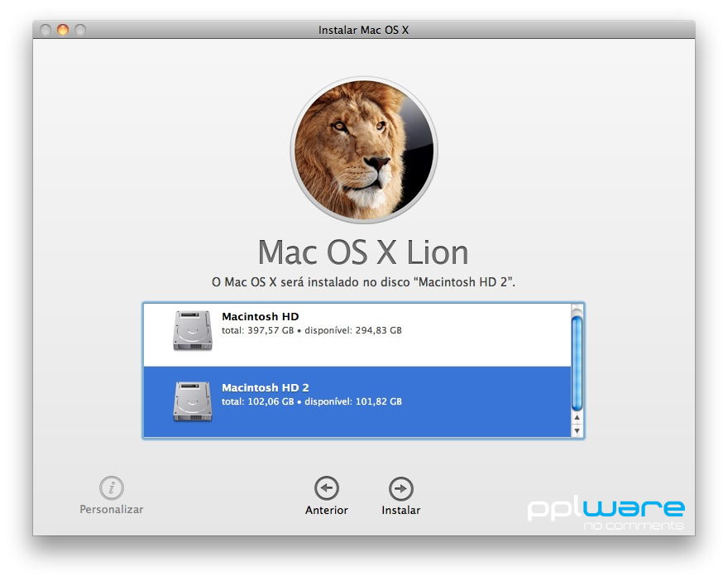Click the Personalizar info icon

click(111, 487)
